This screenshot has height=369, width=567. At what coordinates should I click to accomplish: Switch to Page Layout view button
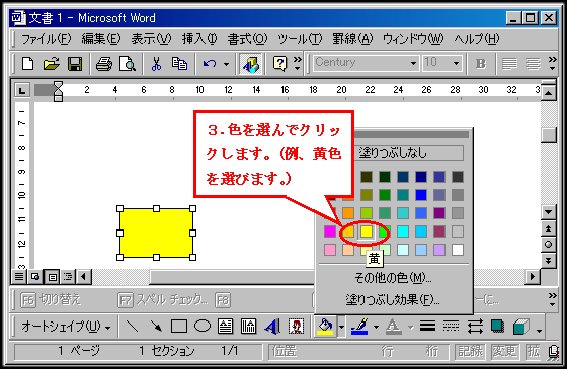(53, 277)
